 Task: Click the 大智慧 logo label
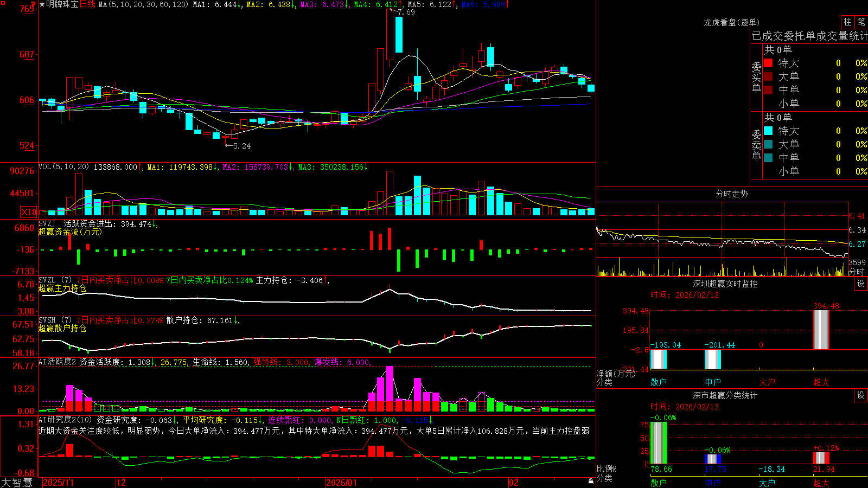tap(17, 483)
